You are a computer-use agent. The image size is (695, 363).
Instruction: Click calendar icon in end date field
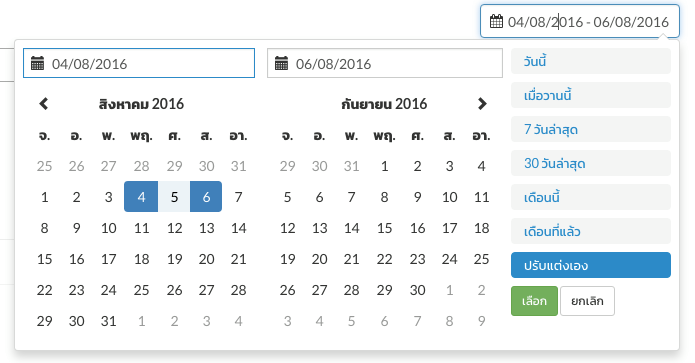click(281, 63)
